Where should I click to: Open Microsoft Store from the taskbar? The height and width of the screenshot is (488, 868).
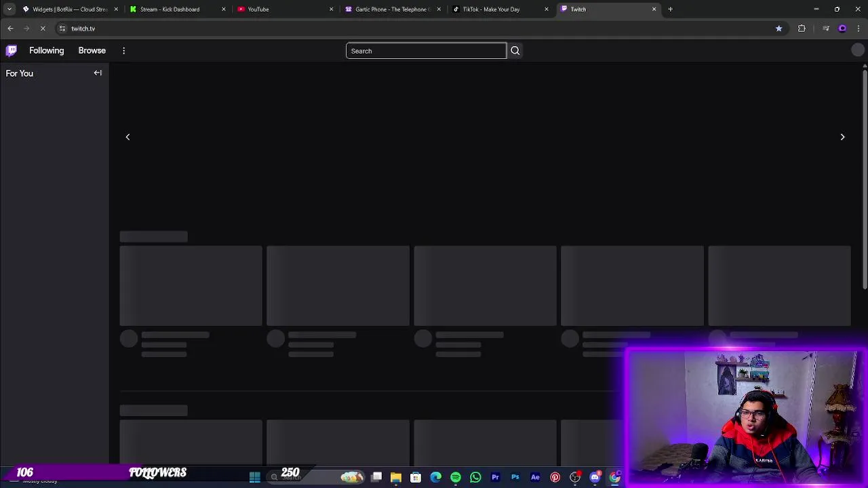pyautogui.click(x=416, y=477)
